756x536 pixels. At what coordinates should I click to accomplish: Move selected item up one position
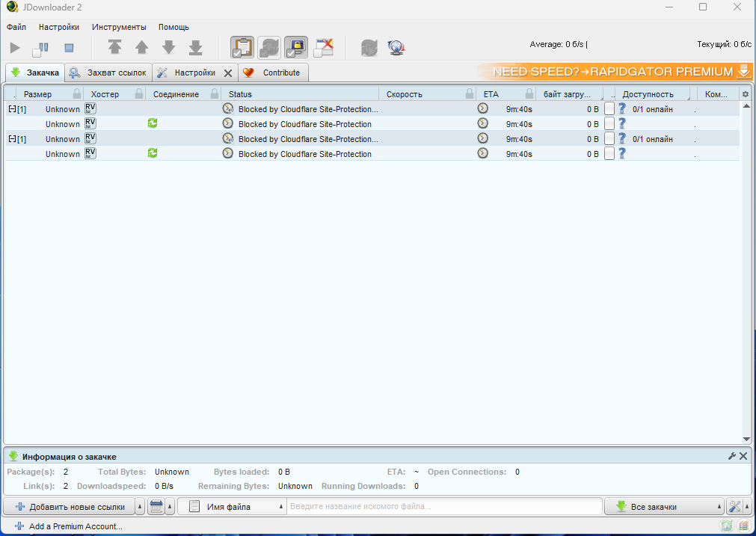142,47
